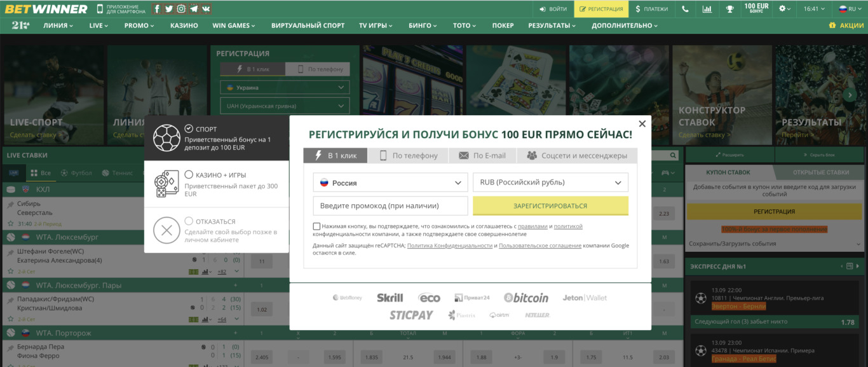The height and width of the screenshot is (367, 868).
Task: Click the Скрыть блок button
Action: point(820,155)
